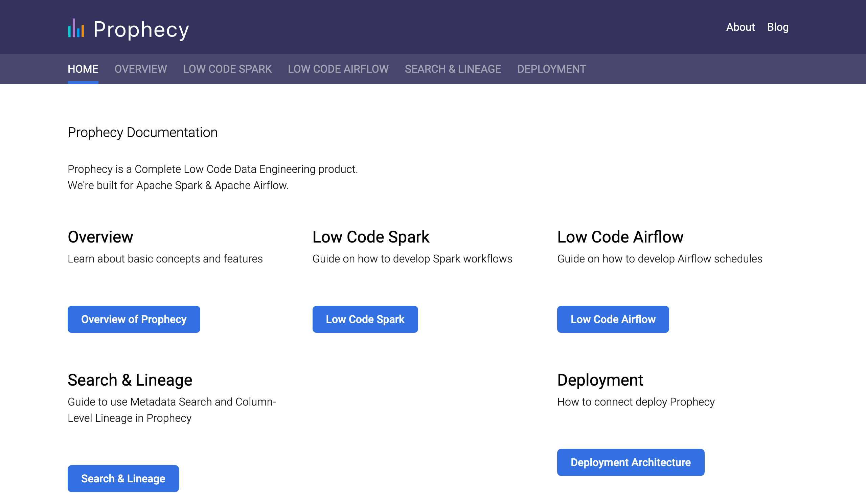This screenshot has height=504, width=866.
Task: Open the LOW CODE AIRFLOW tab
Action: coord(338,69)
